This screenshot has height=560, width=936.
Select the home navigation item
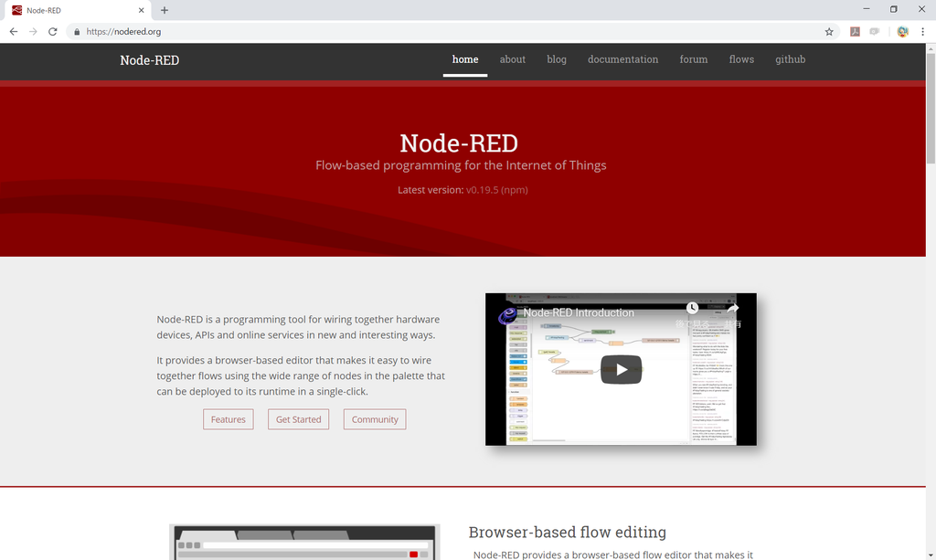[x=465, y=59]
